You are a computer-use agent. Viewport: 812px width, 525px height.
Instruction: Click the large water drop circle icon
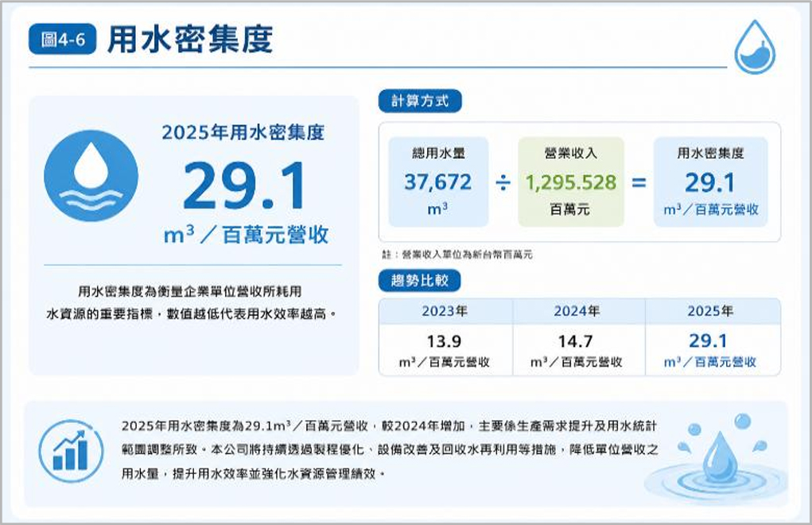[91, 176]
